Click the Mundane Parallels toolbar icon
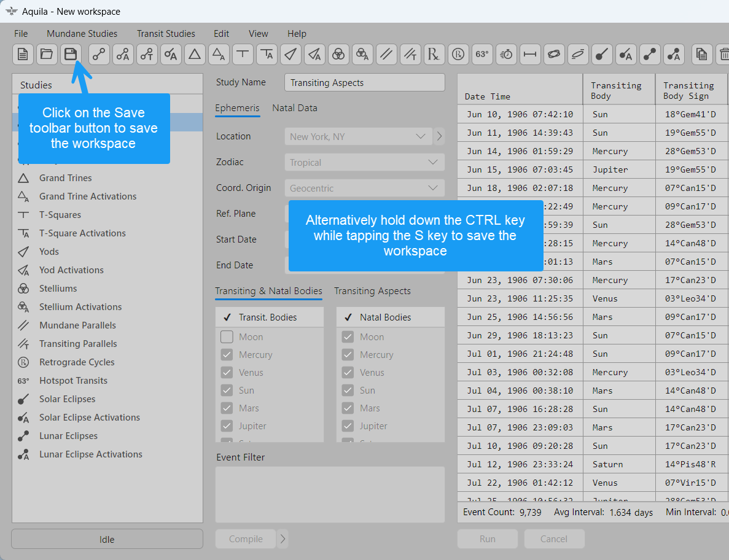This screenshot has width=729, height=560. [386, 55]
